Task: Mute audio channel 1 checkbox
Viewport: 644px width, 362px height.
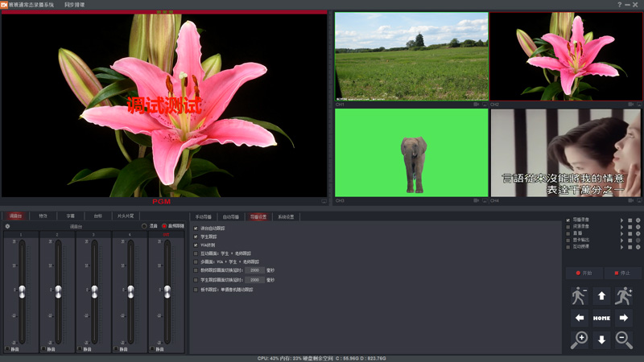Action: click(x=8, y=349)
